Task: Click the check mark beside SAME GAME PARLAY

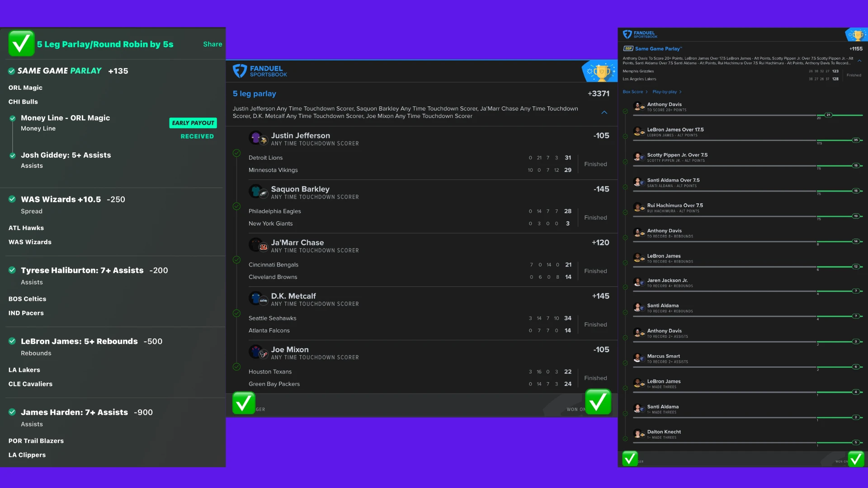Action: tap(12, 71)
